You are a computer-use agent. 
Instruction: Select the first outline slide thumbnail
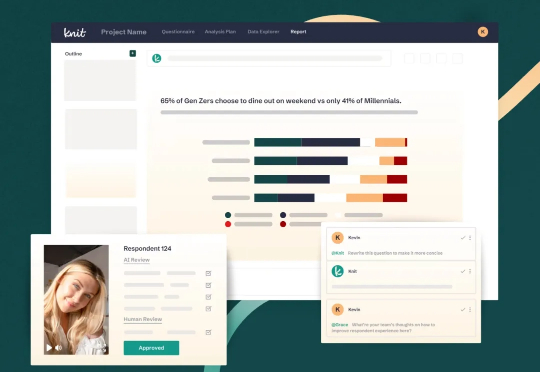pos(100,80)
